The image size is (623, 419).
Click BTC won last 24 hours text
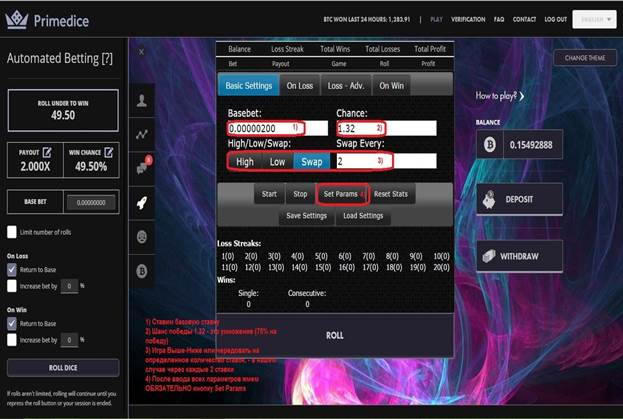click(366, 19)
